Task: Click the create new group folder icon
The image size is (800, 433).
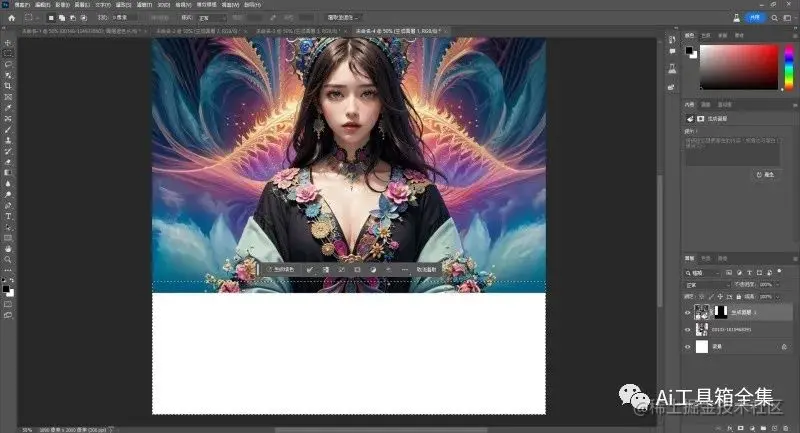Action: (763, 428)
